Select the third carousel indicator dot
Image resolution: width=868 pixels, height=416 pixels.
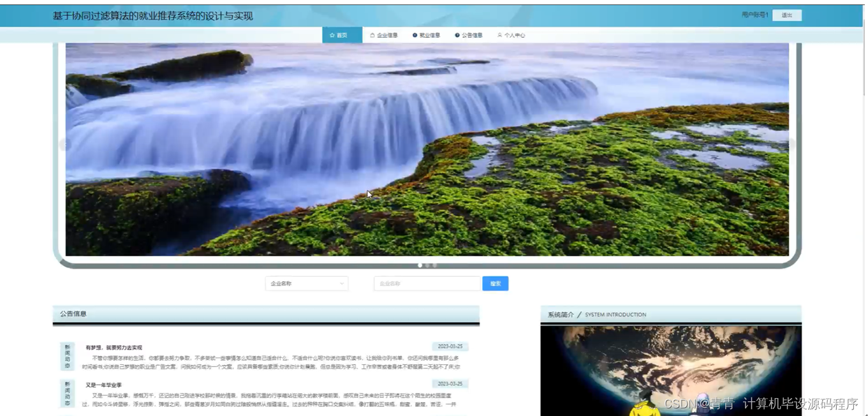point(435,265)
